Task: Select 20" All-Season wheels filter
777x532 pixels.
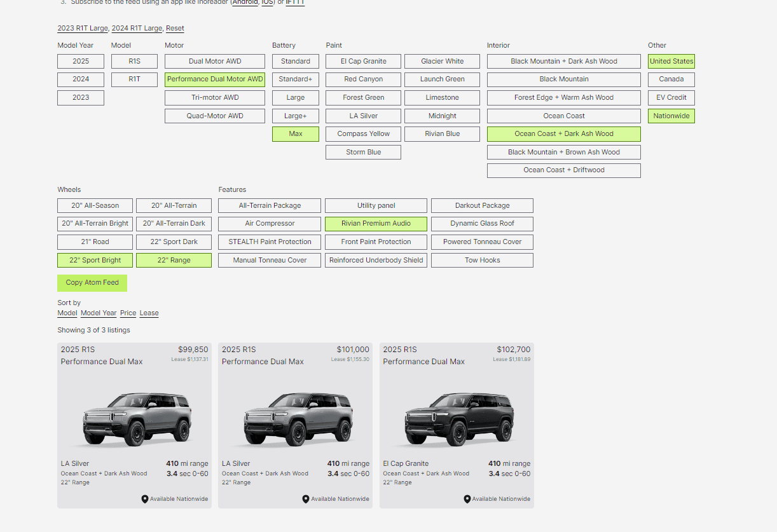Action: (x=95, y=206)
